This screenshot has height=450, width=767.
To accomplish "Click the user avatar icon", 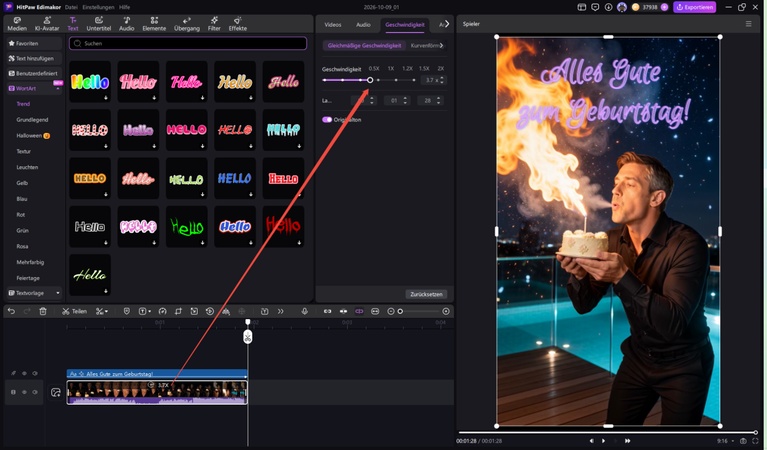I will [x=622, y=7].
